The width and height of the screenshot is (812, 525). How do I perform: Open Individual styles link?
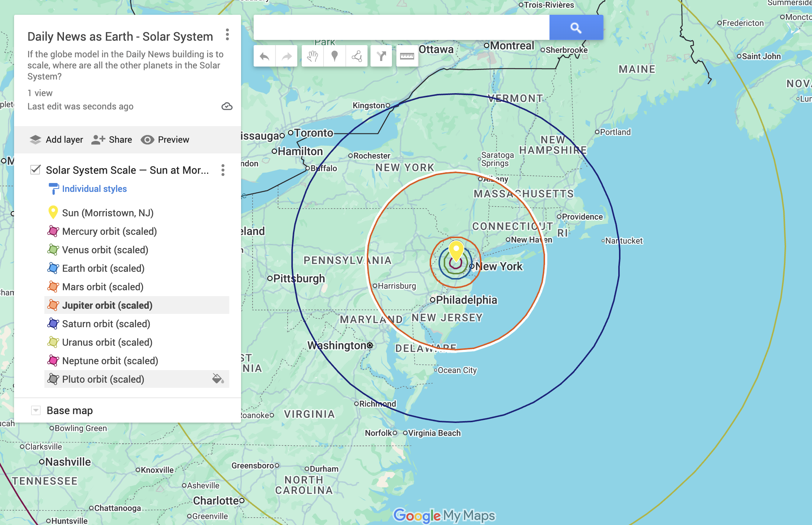click(94, 189)
